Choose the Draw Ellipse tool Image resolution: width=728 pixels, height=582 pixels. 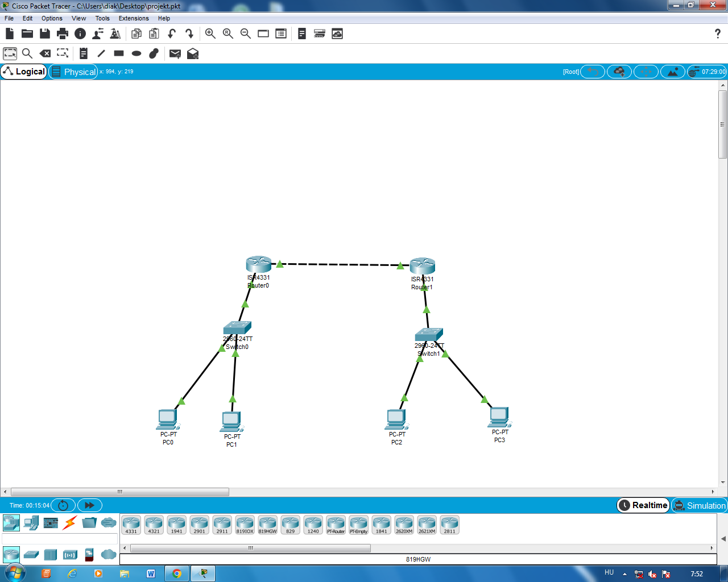click(x=136, y=53)
